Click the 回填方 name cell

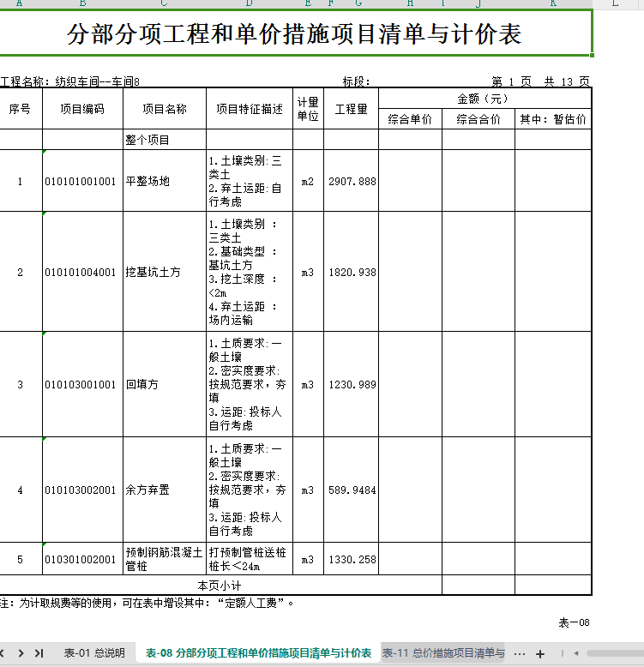coord(165,385)
